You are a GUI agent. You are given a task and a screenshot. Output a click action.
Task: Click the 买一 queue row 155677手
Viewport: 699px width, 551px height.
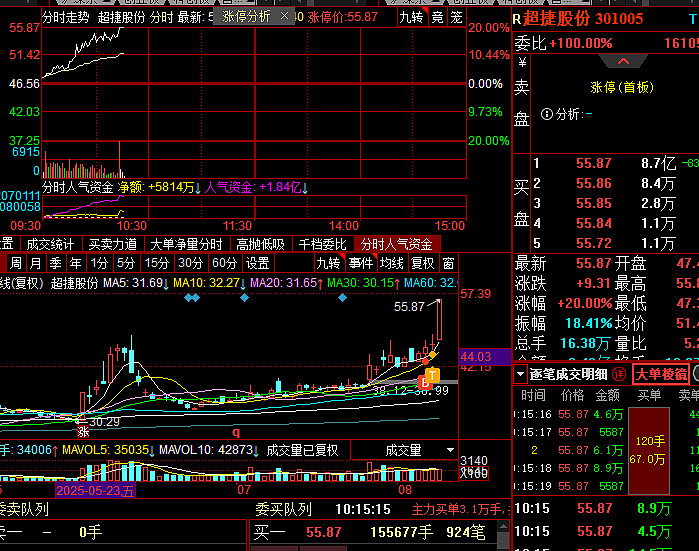tap(373, 532)
